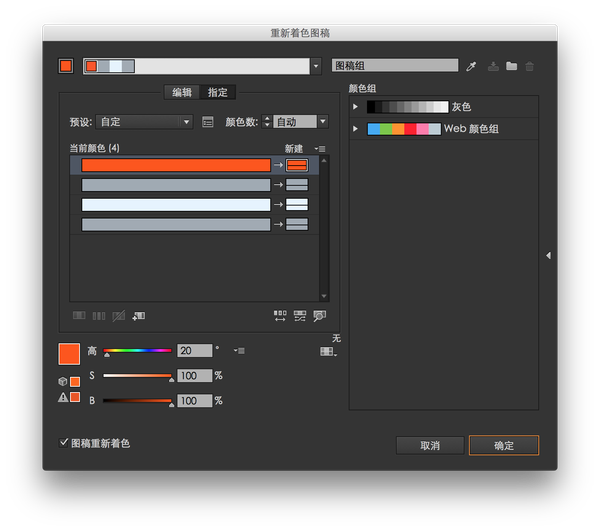Viewport: 600px width, 531px height.
Task: Open the list flyout menu beside 新建
Action: pos(320,148)
